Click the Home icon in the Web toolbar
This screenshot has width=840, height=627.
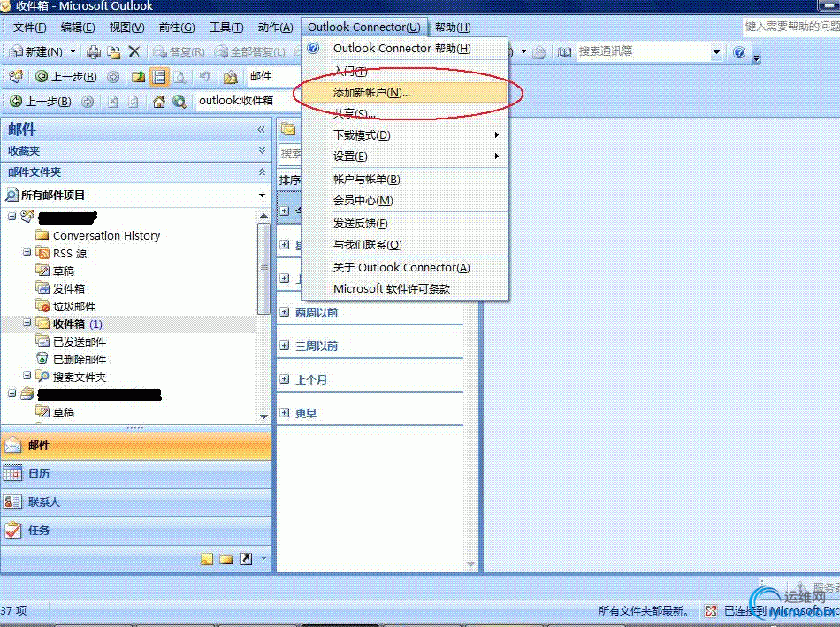158,102
